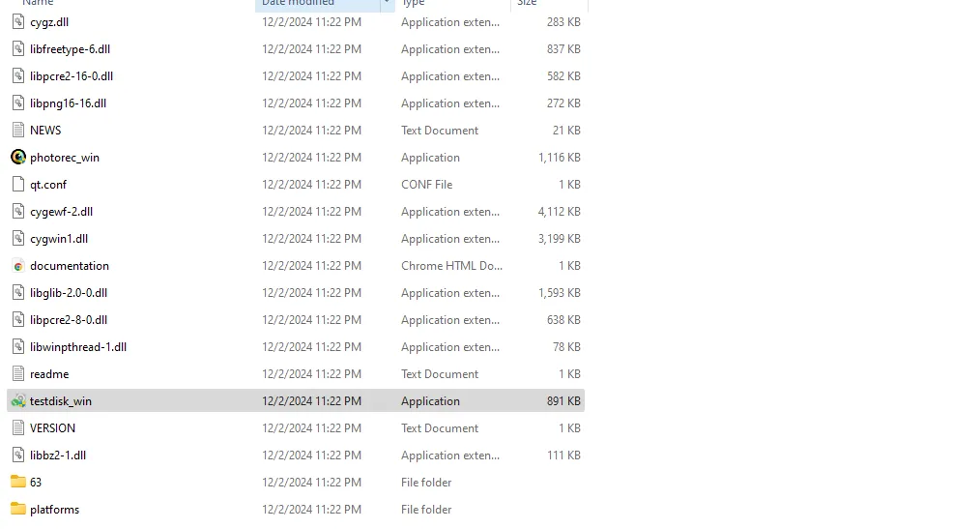Screen dimensions: 980x529
Task: Select file name libwinpthread-1.dll
Action: (x=78, y=347)
